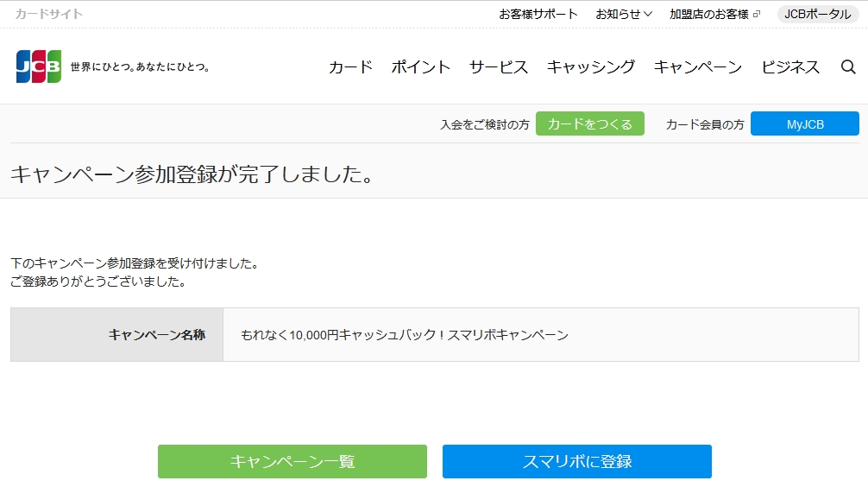The image size is (868, 487).
Task: Click the blue MyJCB button
Action: [x=805, y=123]
